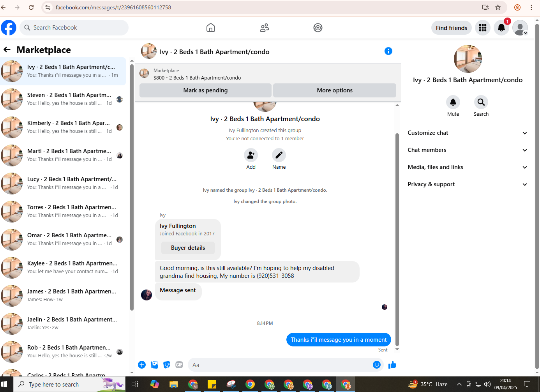Screen dimensions: 540x392
Task: Go back using the Marketplace back arrow
Action: coord(7,49)
